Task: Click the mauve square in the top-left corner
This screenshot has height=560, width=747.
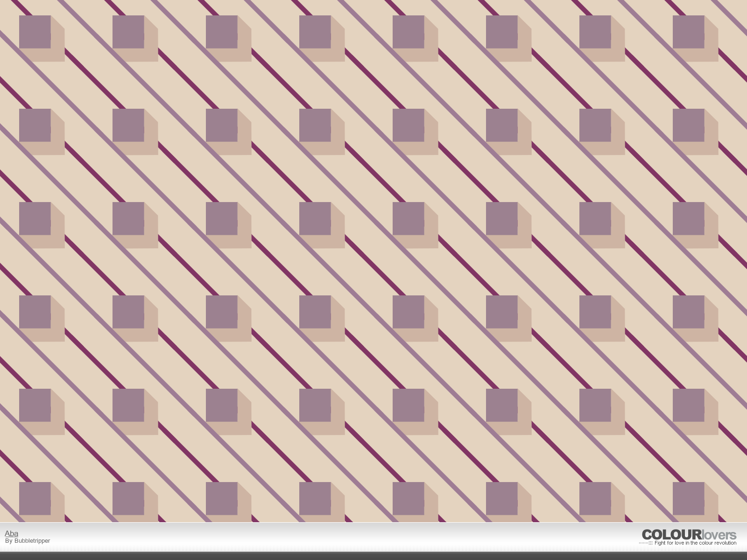Action: [x=35, y=32]
